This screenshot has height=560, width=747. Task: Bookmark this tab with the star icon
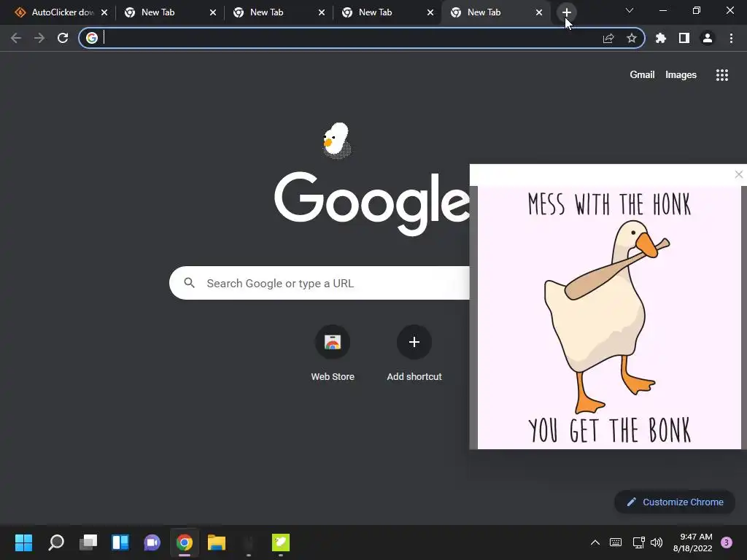click(632, 38)
